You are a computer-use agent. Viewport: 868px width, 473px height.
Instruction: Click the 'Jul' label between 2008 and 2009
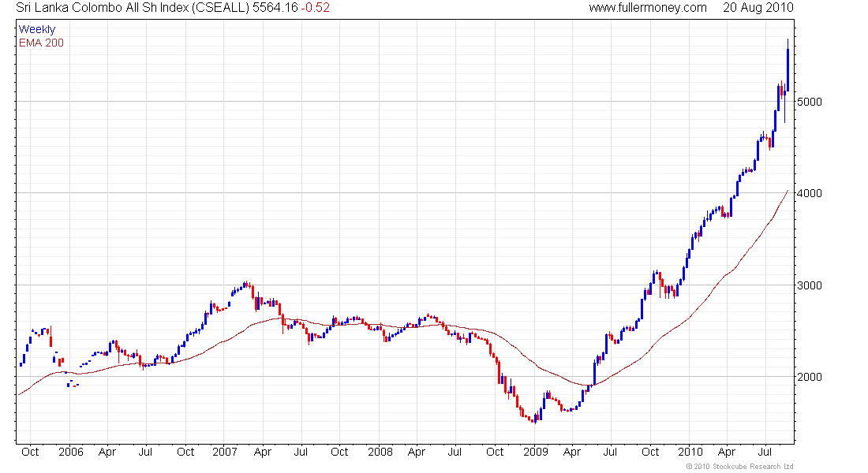point(455,452)
